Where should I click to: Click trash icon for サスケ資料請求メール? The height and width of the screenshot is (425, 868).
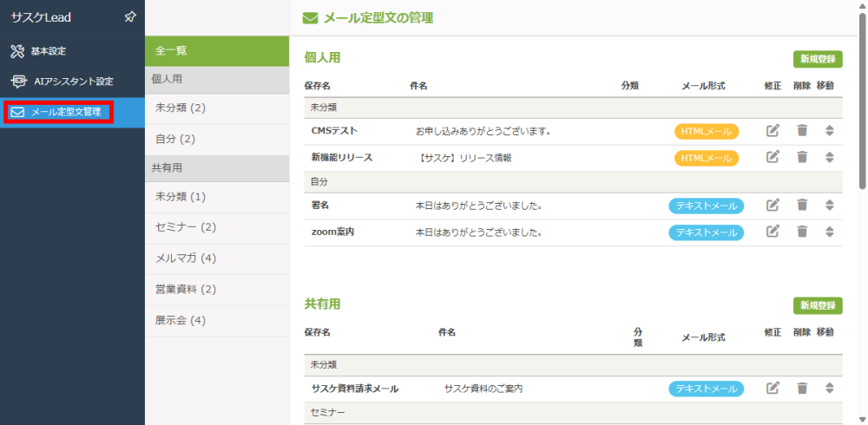(802, 388)
